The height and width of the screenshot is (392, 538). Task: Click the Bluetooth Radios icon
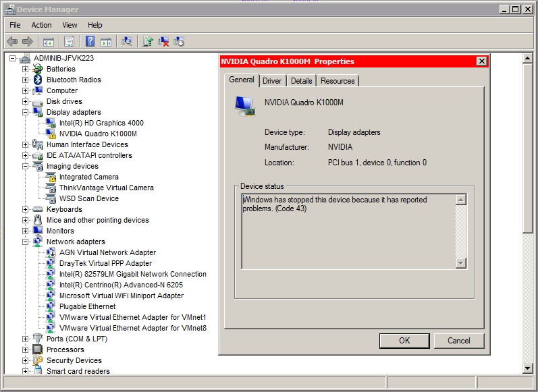[37, 80]
